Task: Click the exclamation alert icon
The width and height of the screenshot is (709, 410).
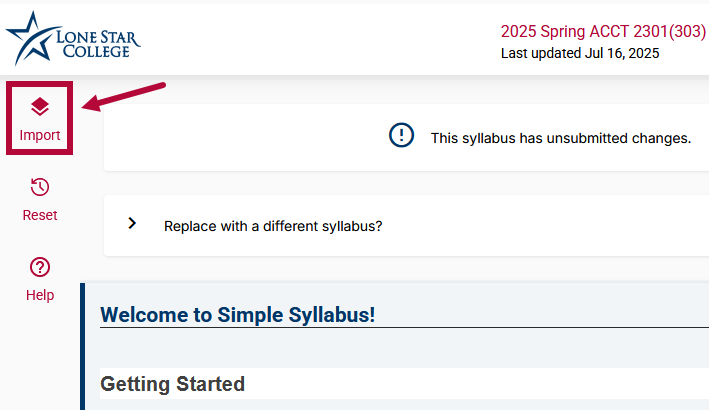Action: coord(401,136)
